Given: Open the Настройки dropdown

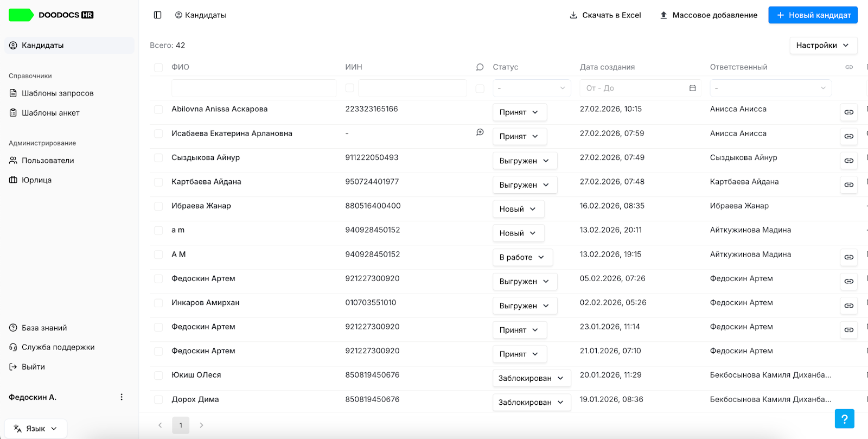Looking at the screenshot, I should [x=824, y=46].
